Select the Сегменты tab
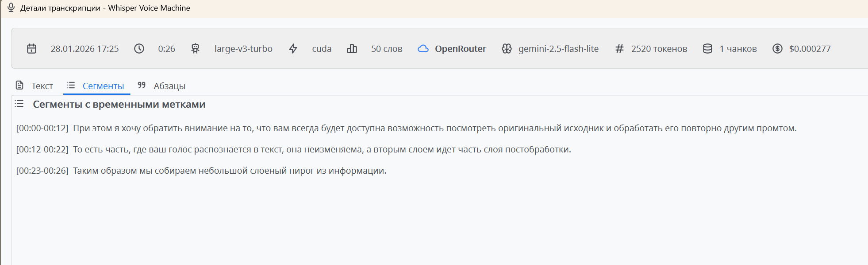 tap(96, 86)
